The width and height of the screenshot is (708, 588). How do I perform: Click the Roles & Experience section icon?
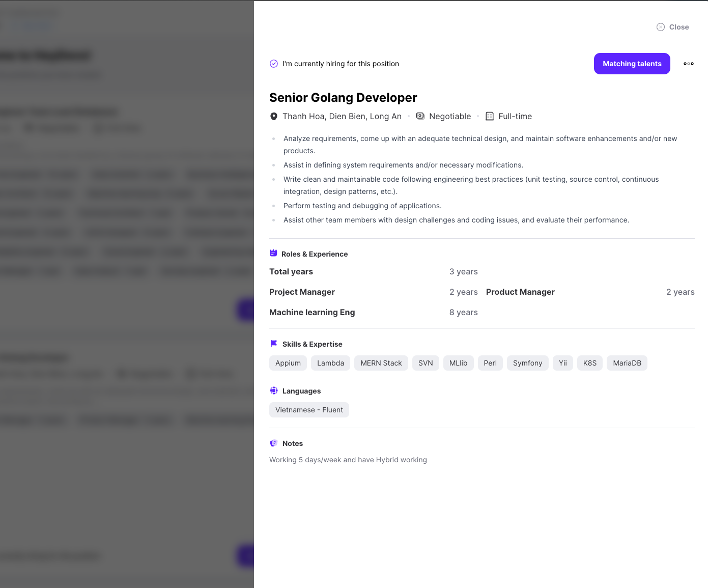(273, 253)
